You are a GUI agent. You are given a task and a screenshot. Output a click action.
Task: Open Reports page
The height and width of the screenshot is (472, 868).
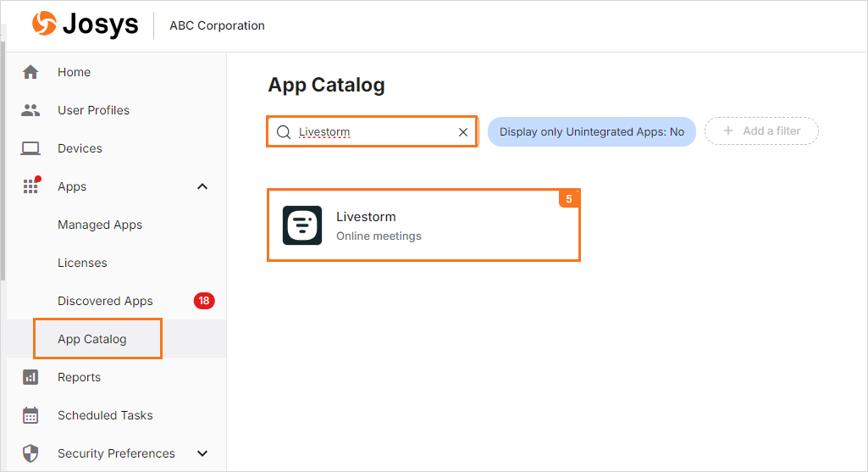coord(79,377)
